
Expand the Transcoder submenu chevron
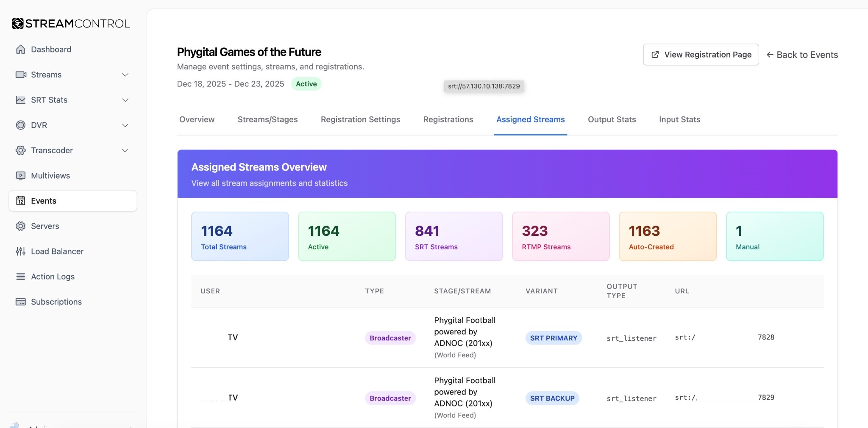125,151
